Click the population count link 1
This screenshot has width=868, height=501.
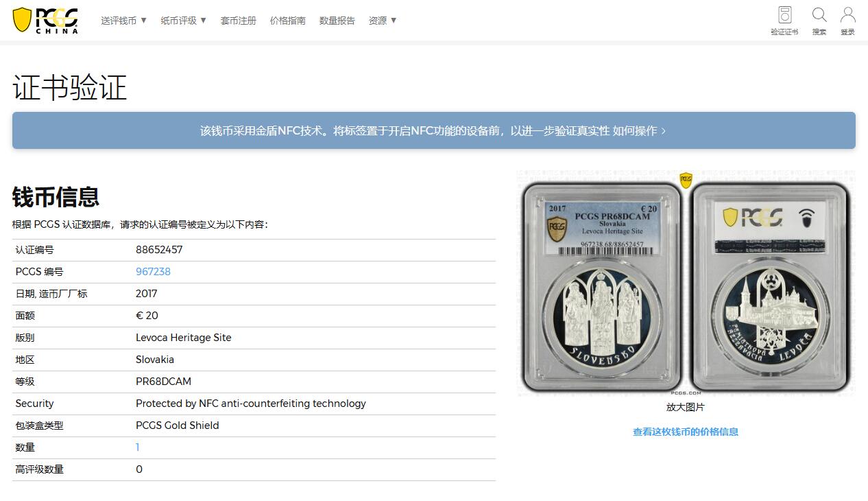(x=138, y=447)
